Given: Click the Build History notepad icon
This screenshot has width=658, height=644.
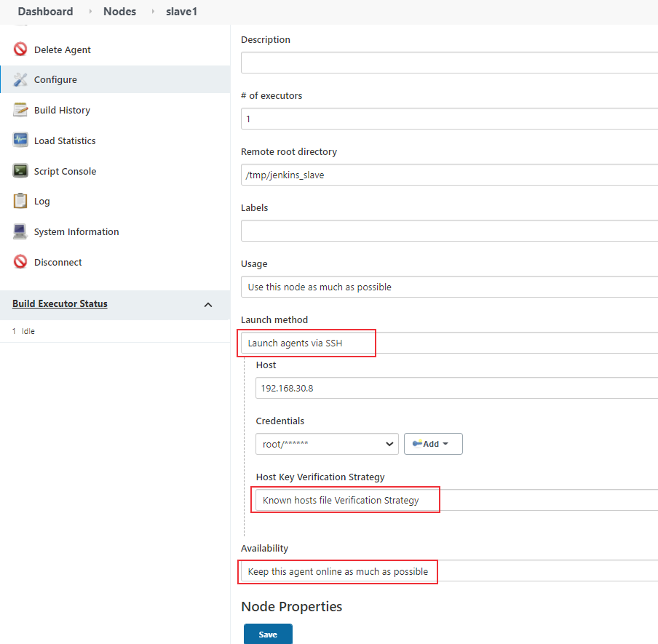Looking at the screenshot, I should pos(20,110).
